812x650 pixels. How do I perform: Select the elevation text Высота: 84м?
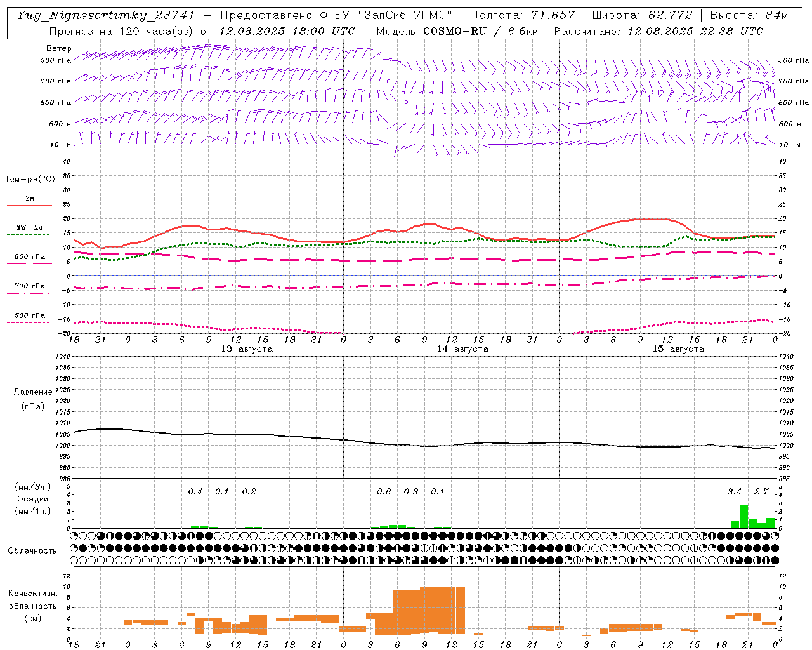click(x=749, y=15)
